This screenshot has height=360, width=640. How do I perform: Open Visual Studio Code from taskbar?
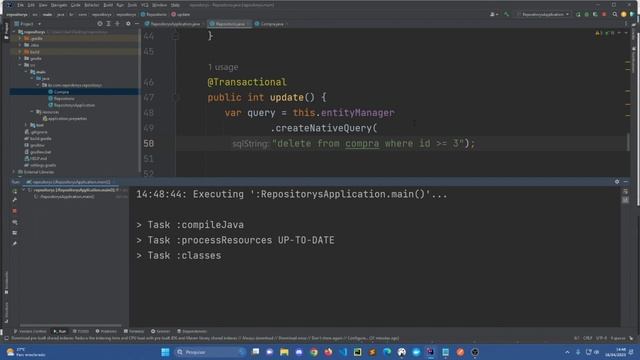pos(343,352)
